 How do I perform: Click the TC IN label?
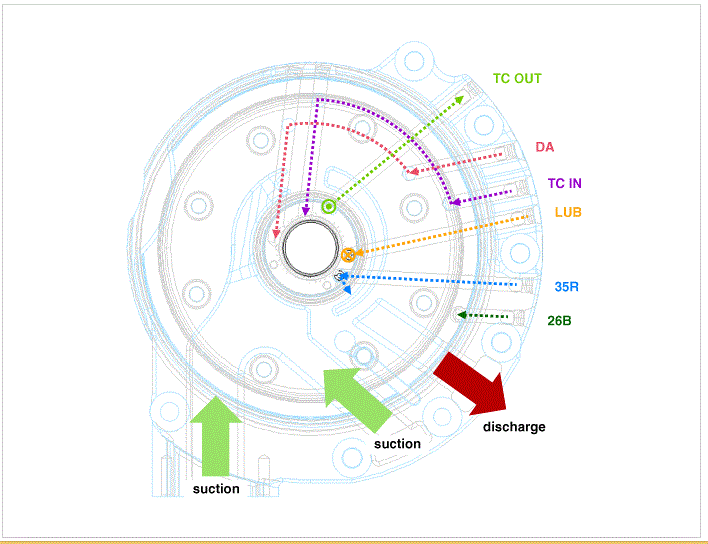click(x=564, y=183)
